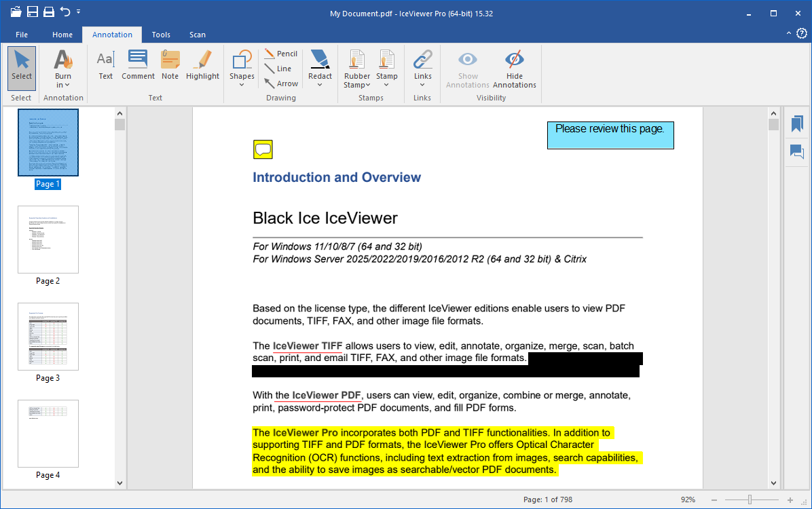Open the Page 2 thumbnail

point(48,239)
